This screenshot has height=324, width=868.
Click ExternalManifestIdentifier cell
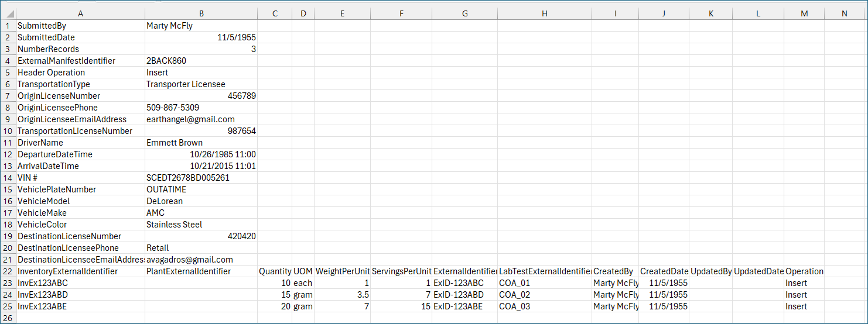click(x=80, y=61)
